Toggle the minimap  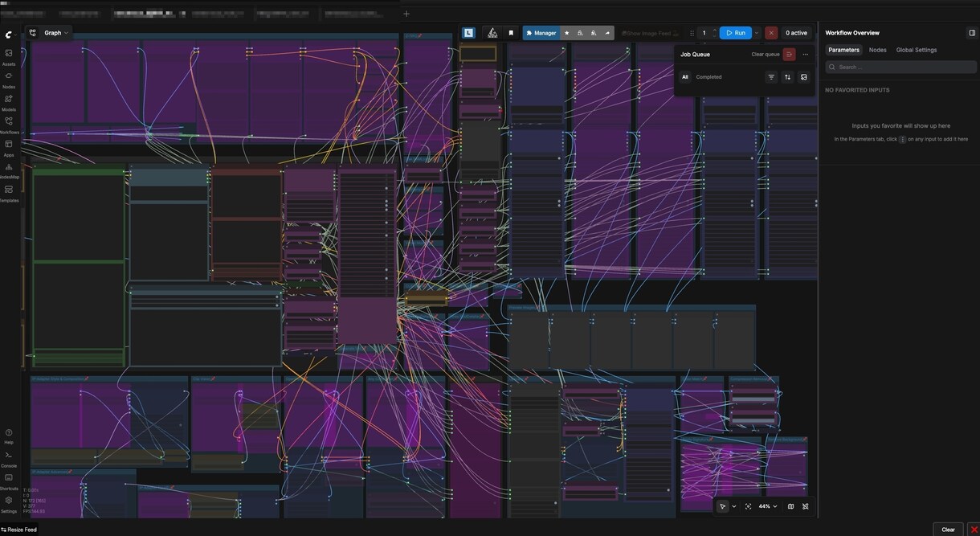(791, 506)
